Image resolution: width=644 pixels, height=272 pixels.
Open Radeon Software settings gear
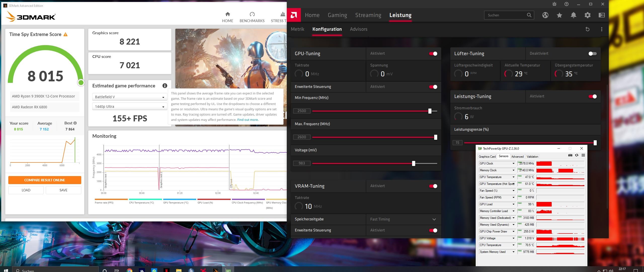[x=587, y=15]
